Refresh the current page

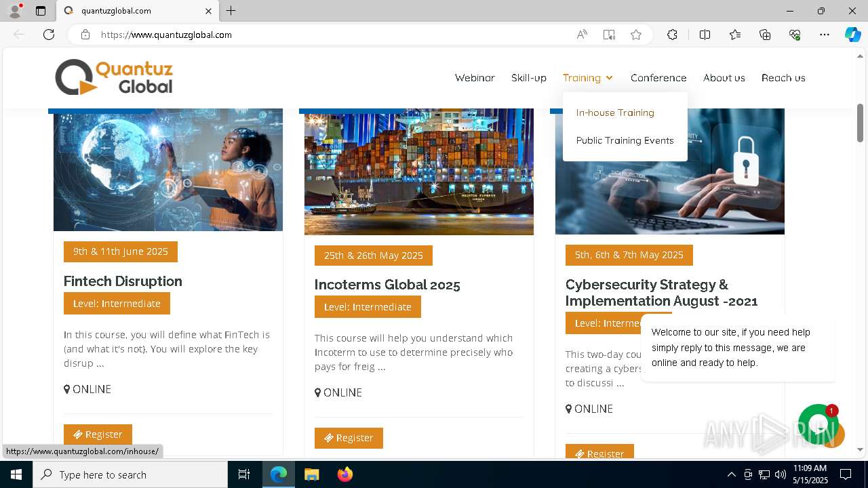49,35
